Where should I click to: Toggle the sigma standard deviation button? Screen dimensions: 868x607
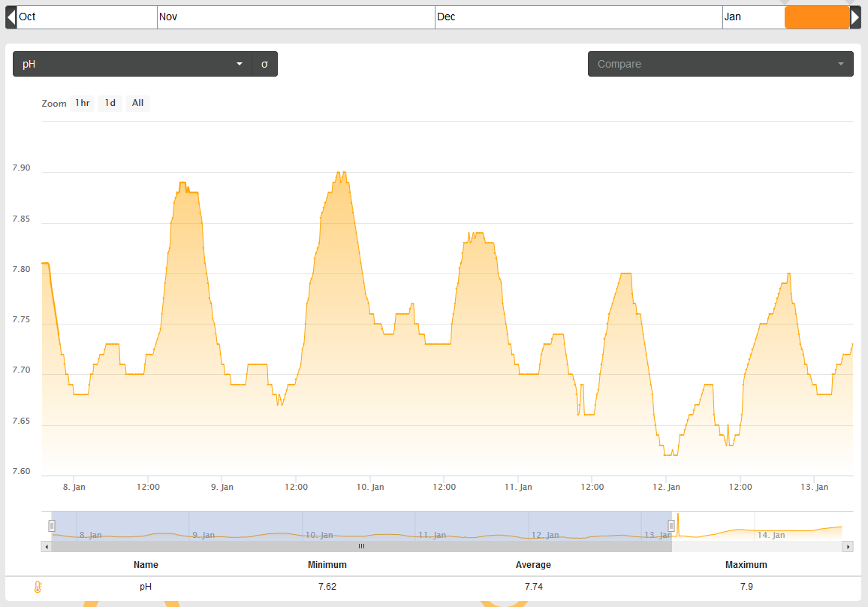coord(264,65)
